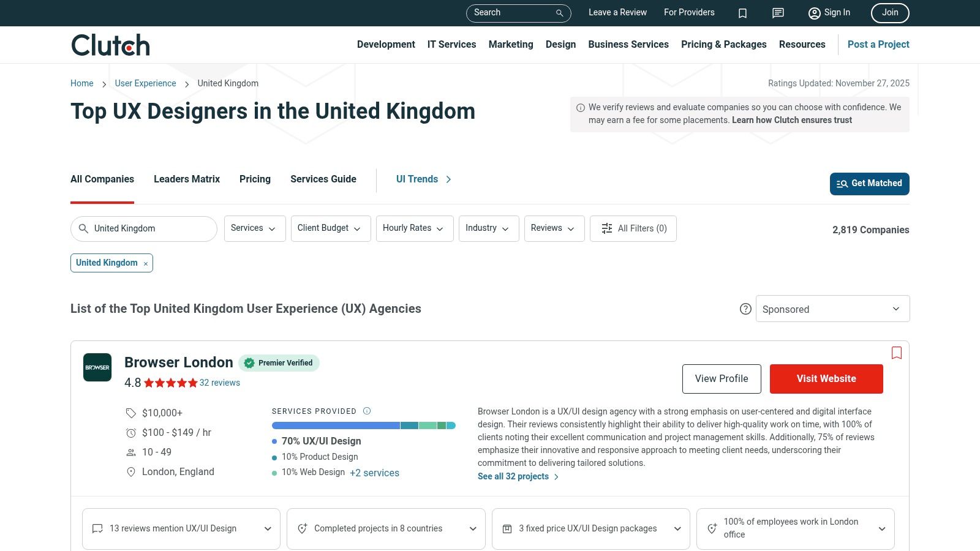Remove the United Kingdom filter tag
Viewport: 980px width, 551px height.
(x=146, y=264)
